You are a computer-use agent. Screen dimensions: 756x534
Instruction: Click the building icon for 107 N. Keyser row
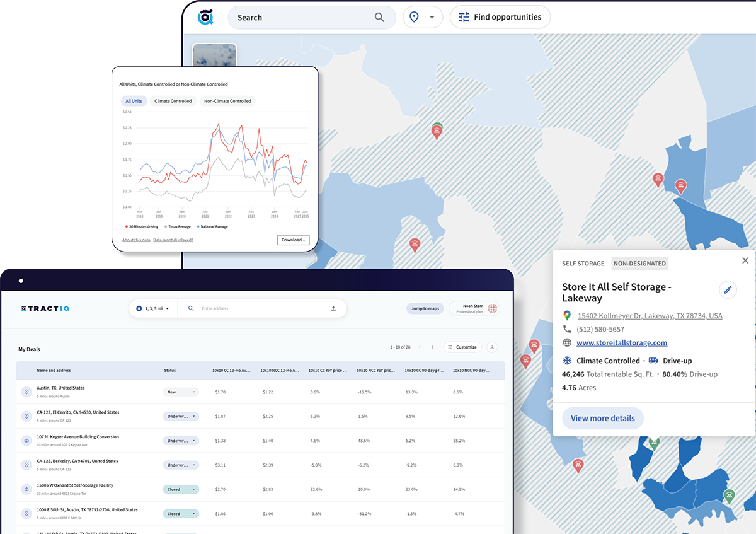[26, 441]
